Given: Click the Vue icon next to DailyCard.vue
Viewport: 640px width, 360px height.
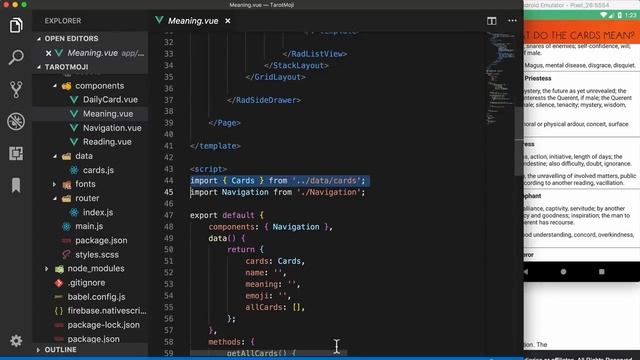Looking at the screenshot, I should 74,100.
